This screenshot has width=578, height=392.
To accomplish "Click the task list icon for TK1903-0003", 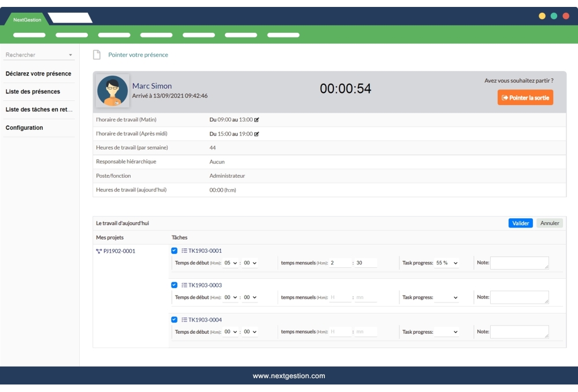I will tap(184, 285).
